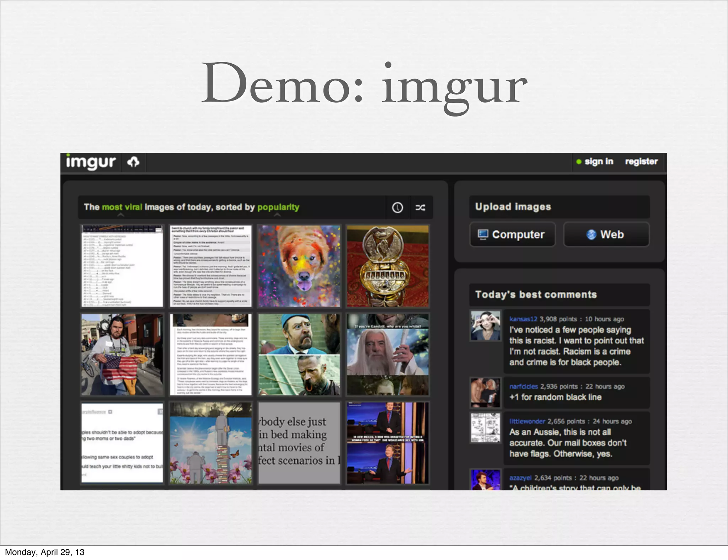
Task: Open the Gandalf meme thumbnail
Action: pos(388,355)
